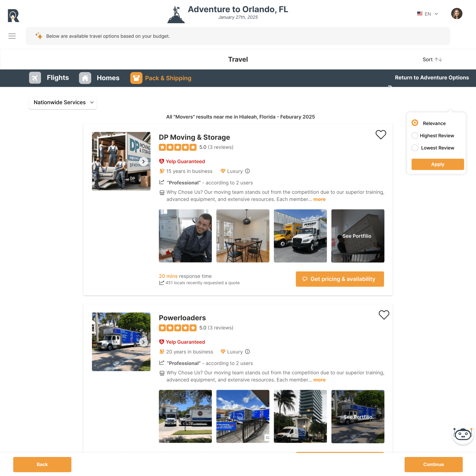Next photo arrow on DP Moving image
Viewport: 476px width, 476px height.
click(x=143, y=162)
